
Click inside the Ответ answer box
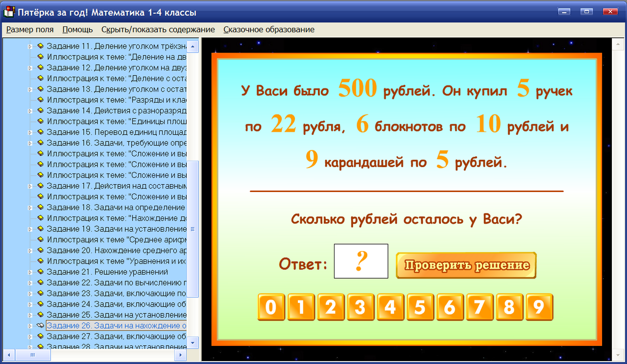[361, 261]
